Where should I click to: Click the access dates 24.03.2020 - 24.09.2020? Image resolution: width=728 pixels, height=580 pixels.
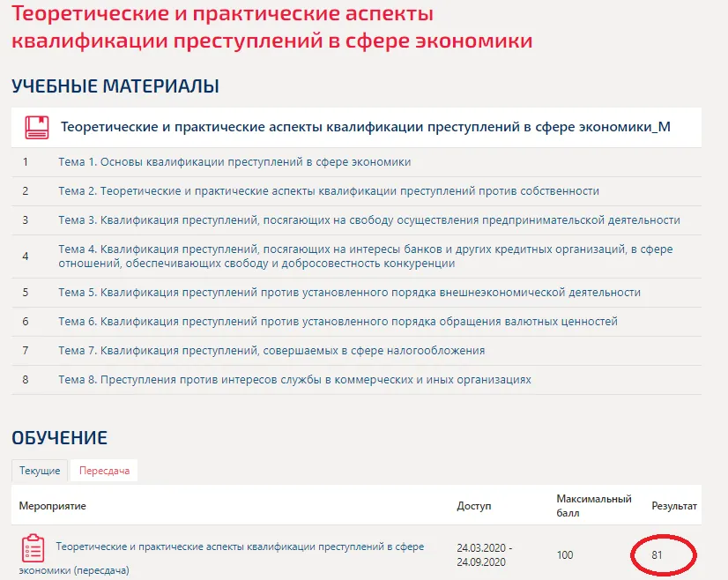[484, 555]
